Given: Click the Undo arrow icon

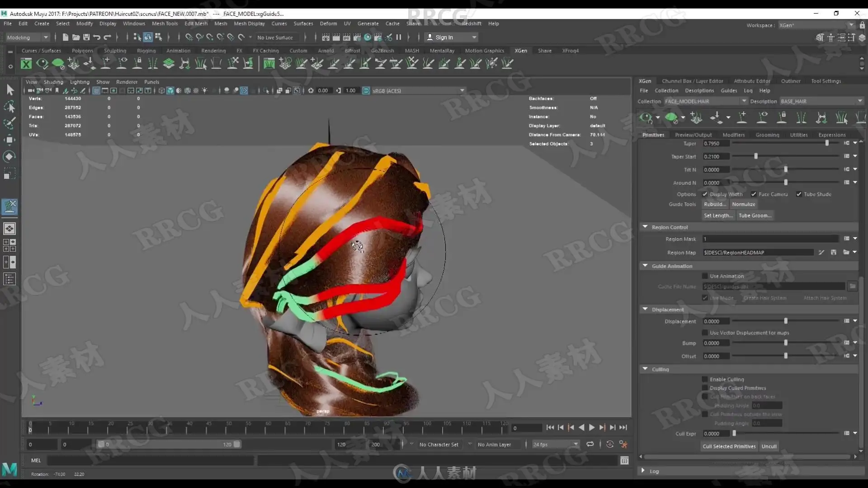Looking at the screenshot, I should (x=97, y=37).
